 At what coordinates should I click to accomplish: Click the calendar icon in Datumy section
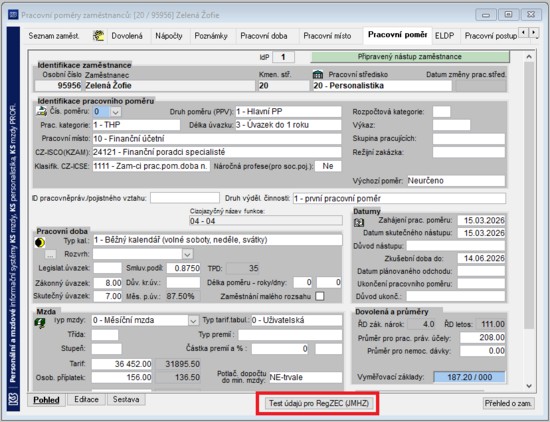359,222
